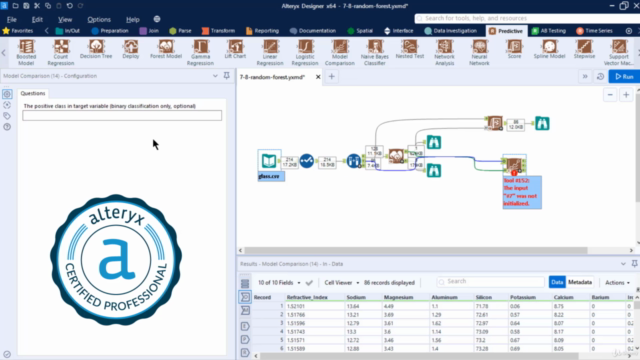
Task: Click the canvas horizontal scrollbar
Action: point(416,250)
